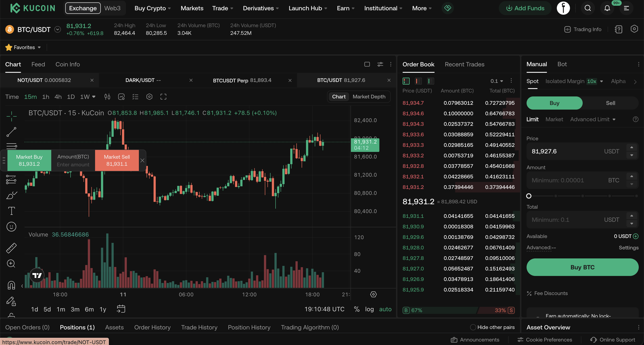Toggle auto scale on chart
644x345 pixels.
pos(385,309)
